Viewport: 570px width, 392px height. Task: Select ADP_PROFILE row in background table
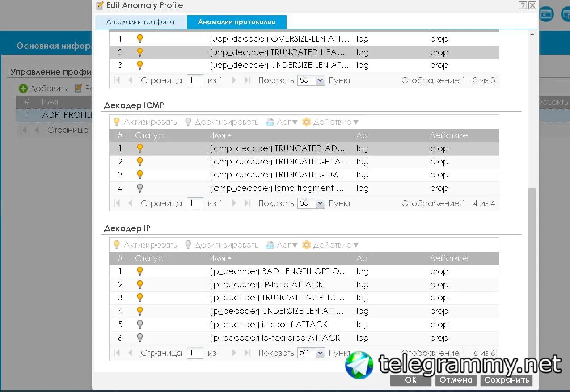tap(54, 115)
